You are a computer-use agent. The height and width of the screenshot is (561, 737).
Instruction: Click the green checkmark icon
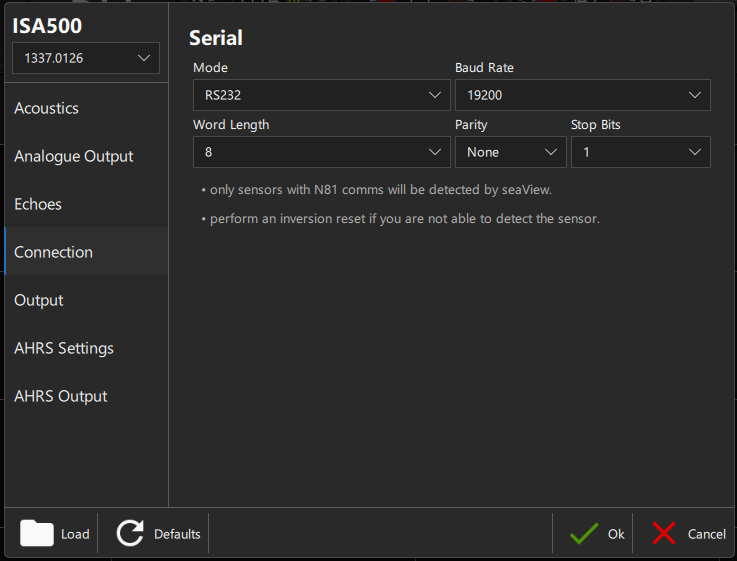click(584, 534)
